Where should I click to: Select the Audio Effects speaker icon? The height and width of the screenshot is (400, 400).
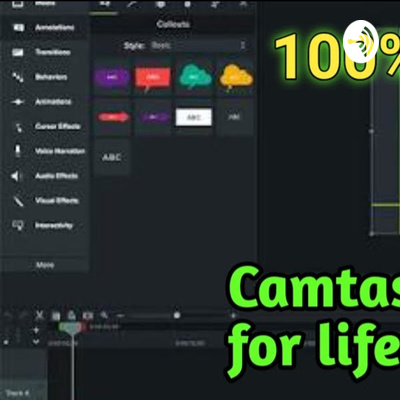(16, 176)
